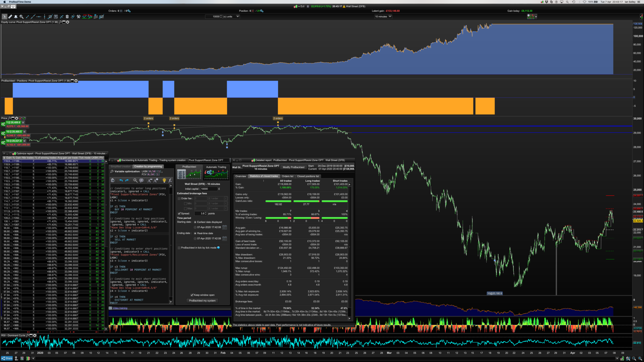Click ProBacktest my system button

point(202,301)
